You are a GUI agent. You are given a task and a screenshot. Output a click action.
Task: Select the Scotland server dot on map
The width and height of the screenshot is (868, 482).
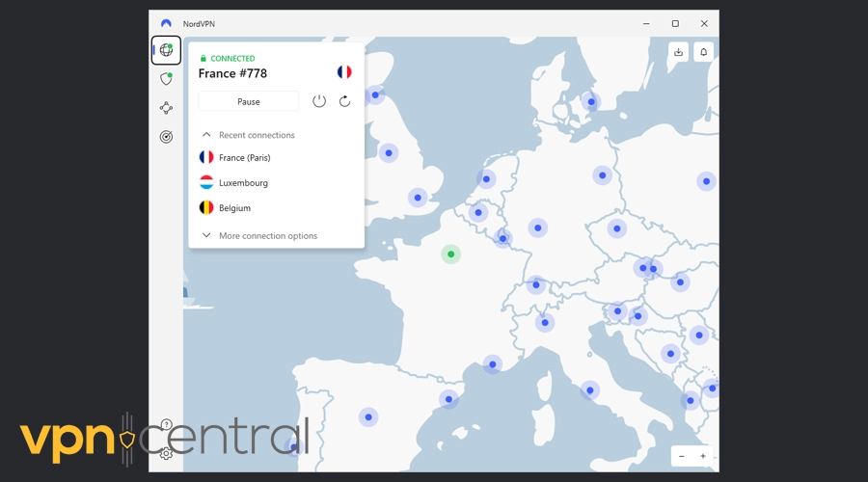(x=375, y=95)
